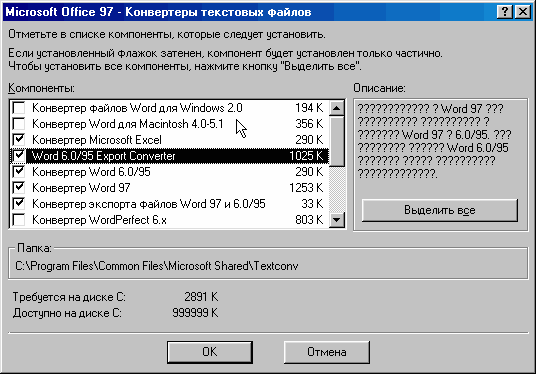Click the 194 K size value
This screenshot has height=374, width=536.
[x=309, y=108]
